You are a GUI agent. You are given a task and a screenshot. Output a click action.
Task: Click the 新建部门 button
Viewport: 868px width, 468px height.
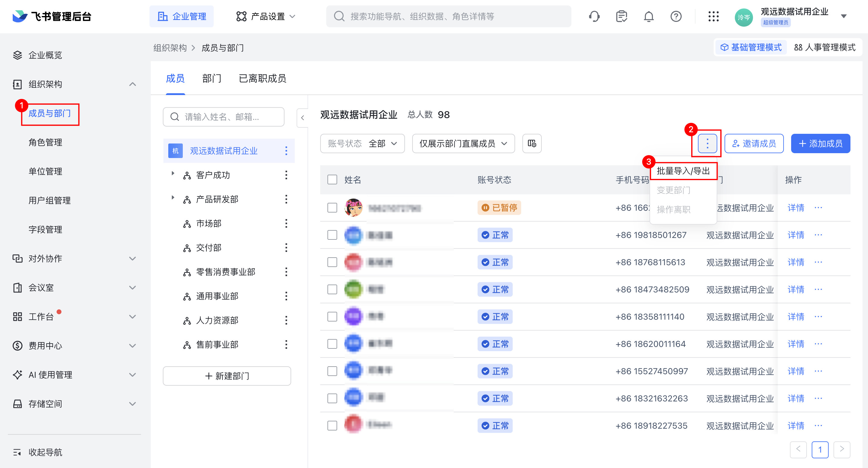227,376
